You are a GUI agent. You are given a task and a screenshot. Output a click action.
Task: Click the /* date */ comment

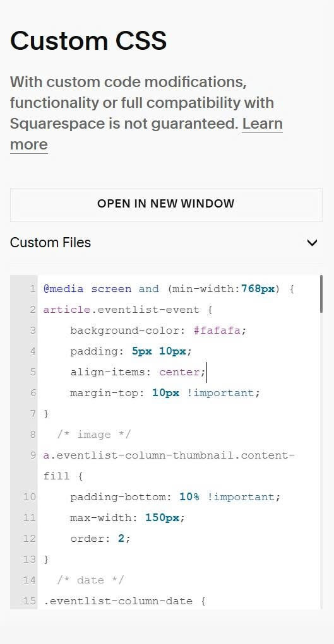pos(90,580)
